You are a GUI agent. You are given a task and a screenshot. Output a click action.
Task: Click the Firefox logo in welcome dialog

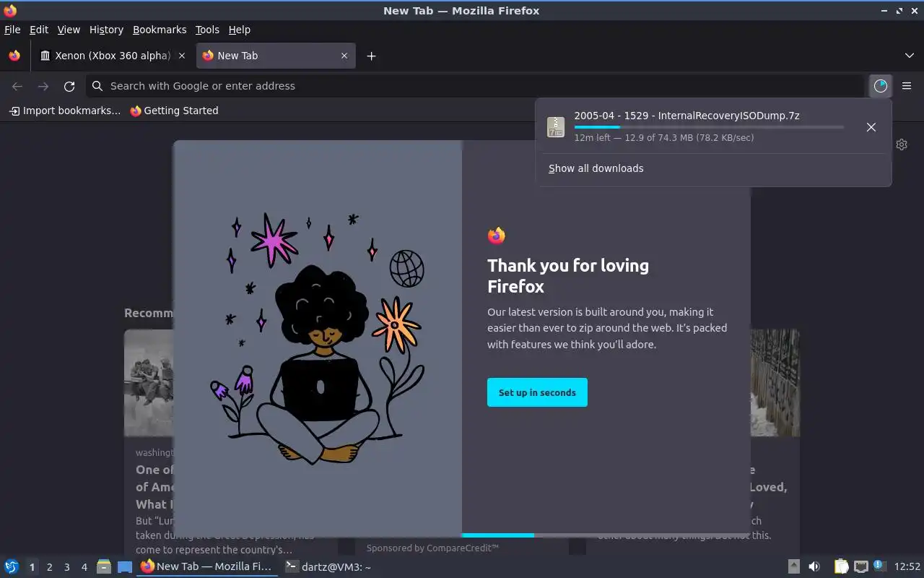coord(497,236)
